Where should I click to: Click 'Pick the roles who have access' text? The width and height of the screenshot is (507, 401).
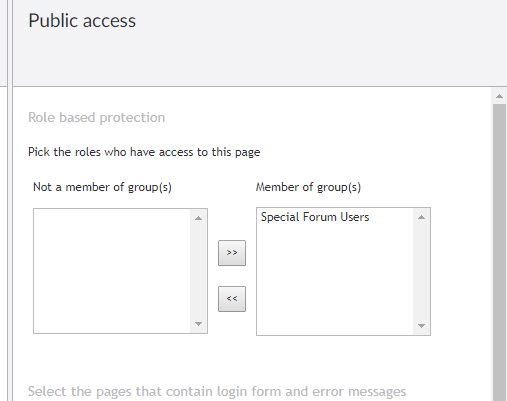(x=144, y=152)
